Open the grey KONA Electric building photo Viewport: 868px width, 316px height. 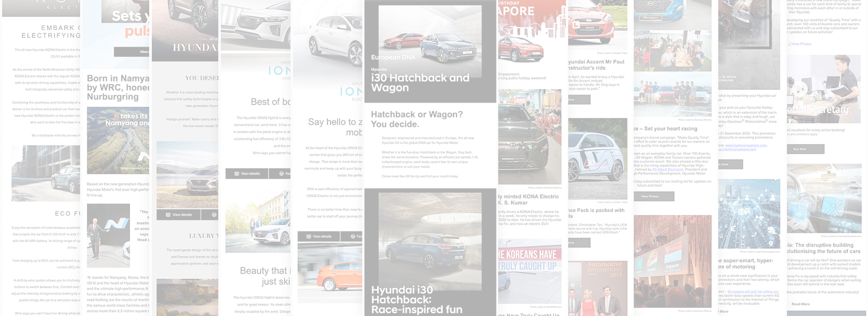pos(46,173)
